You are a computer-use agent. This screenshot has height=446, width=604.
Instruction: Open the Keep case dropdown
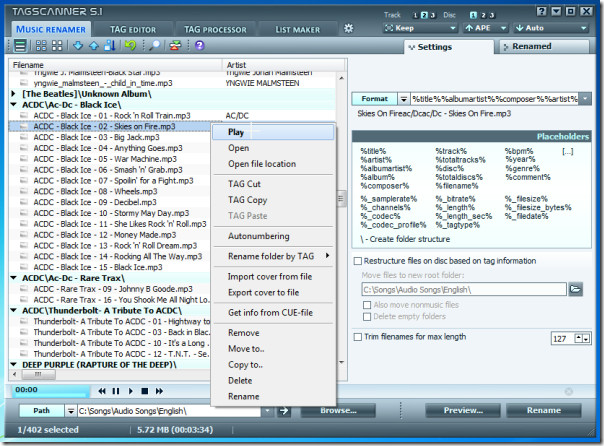pos(420,28)
